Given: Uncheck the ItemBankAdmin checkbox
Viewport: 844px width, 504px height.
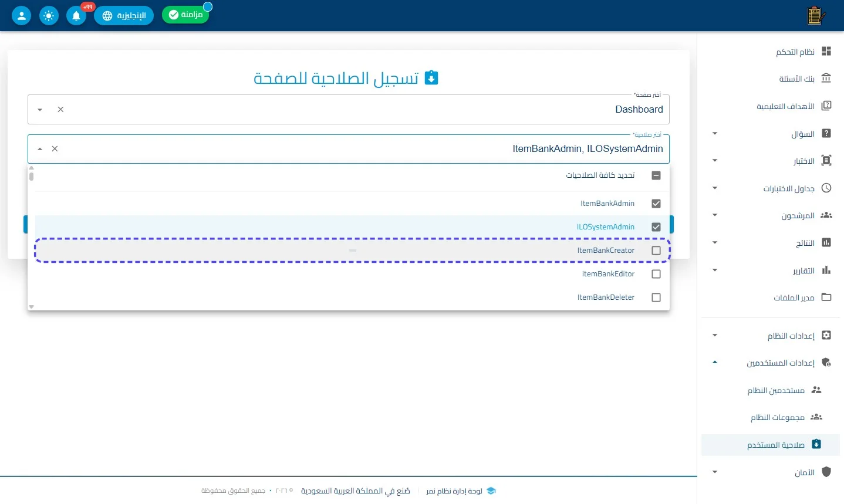Looking at the screenshot, I should pyautogui.click(x=656, y=204).
